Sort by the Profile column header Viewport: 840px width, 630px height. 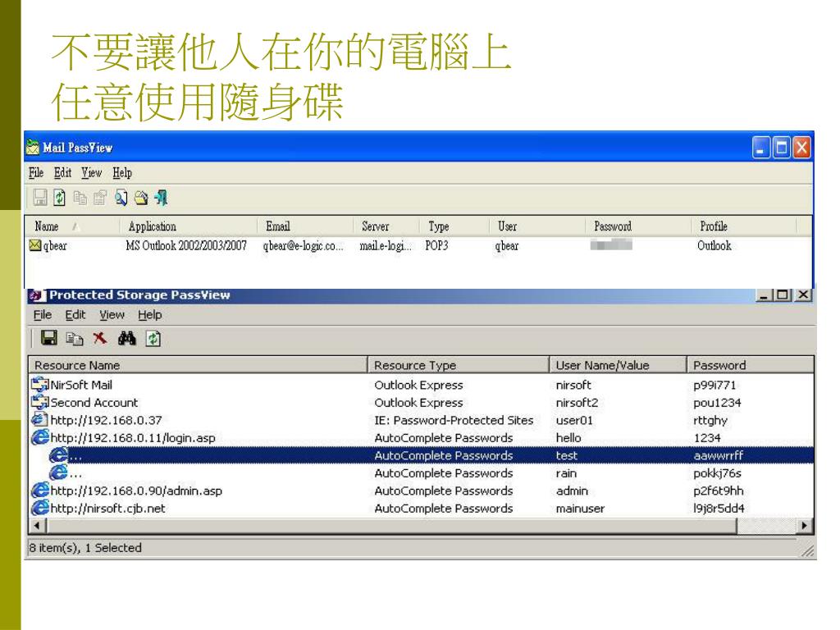point(743,226)
